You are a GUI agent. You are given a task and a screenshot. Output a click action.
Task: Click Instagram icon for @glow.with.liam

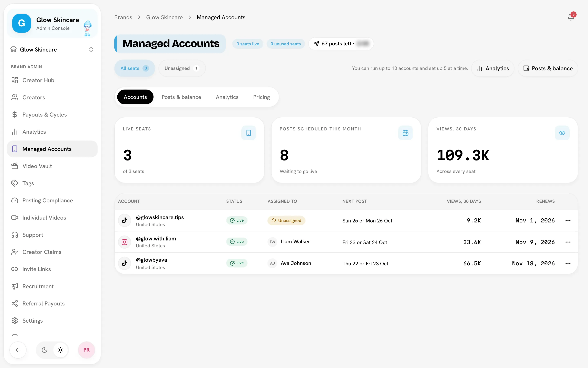125,242
